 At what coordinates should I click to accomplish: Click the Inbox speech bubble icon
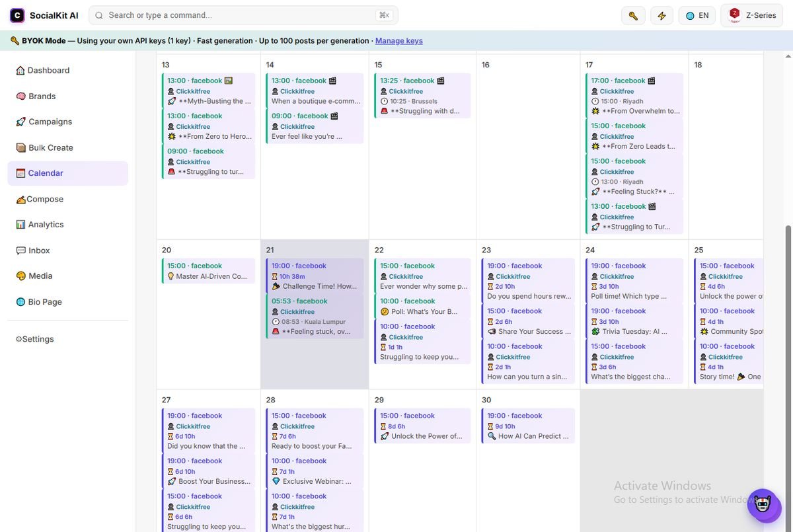coord(20,250)
